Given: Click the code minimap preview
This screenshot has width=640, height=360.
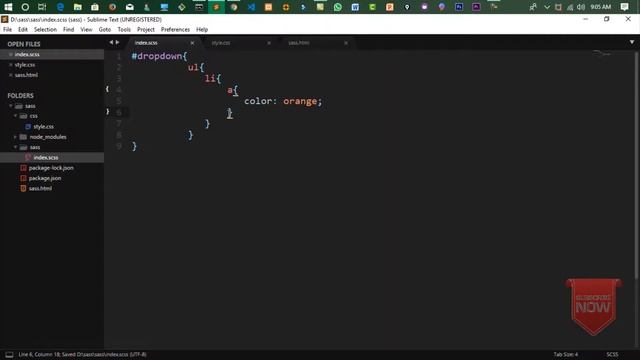Looking at the screenshot, I should tap(602, 53).
